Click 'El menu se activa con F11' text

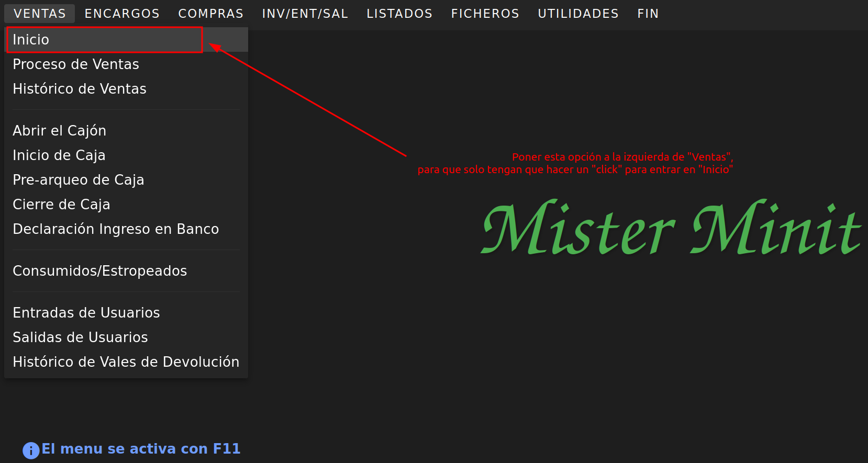[141, 449]
